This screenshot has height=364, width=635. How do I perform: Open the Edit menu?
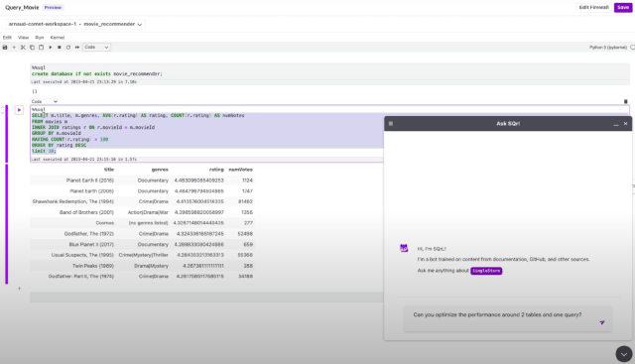pyautogui.click(x=7, y=38)
